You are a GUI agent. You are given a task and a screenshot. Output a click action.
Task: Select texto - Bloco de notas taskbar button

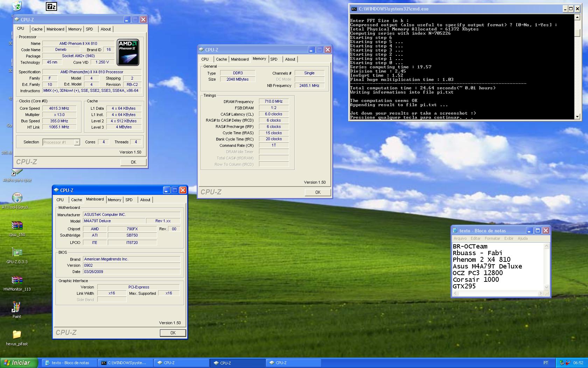pos(69,363)
